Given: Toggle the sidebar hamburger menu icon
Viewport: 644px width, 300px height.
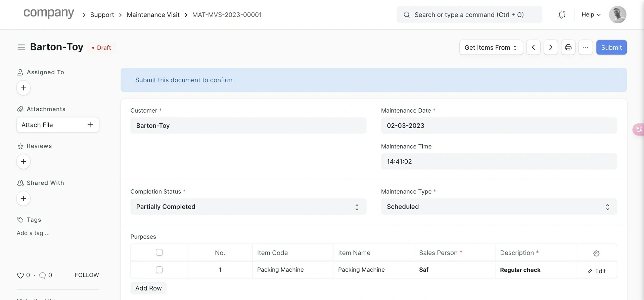Looking at the screenshot, I should pos(21,47).
